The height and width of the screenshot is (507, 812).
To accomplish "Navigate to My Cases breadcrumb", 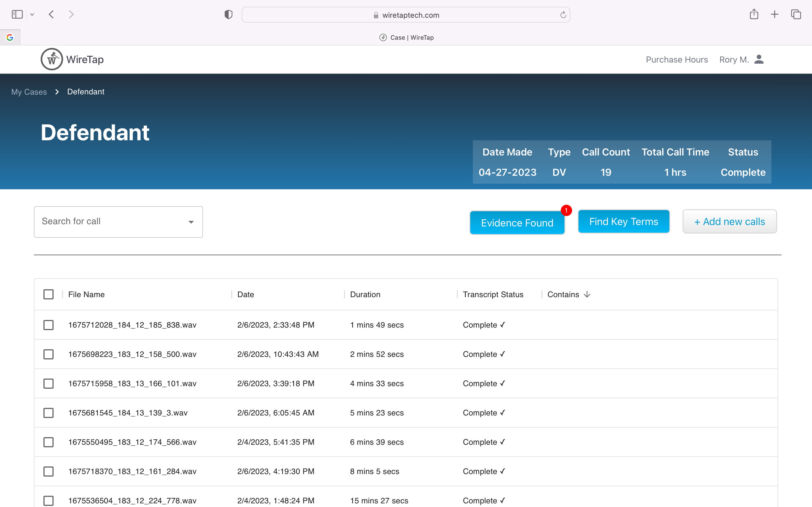I will [x=29, y=92].
